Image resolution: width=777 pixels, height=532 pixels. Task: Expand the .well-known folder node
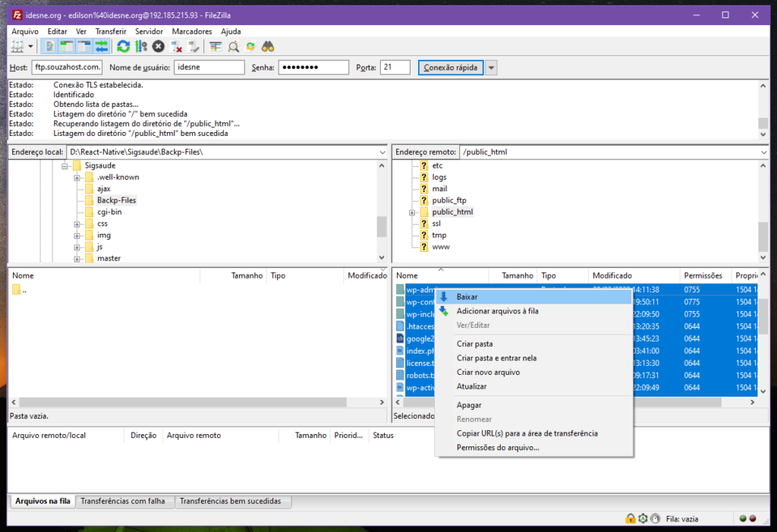(x=77, y=178)
